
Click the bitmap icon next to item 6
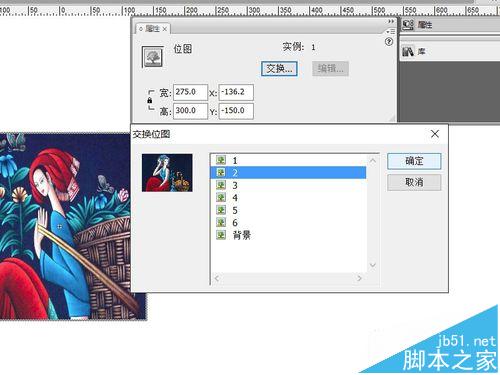point(221,222)
